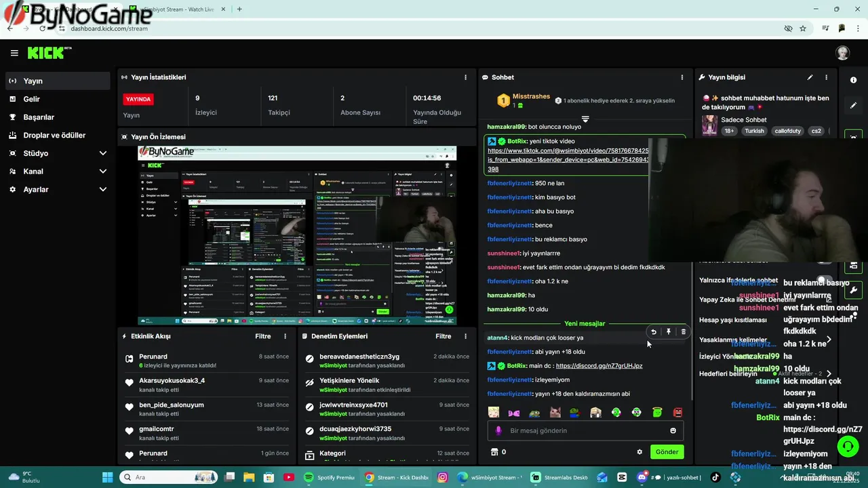Open Etkinlik Akışı Filtre dropdown
Image resolution: width=868 pixels, height=488 pixels.
click(x=263, y=336)
